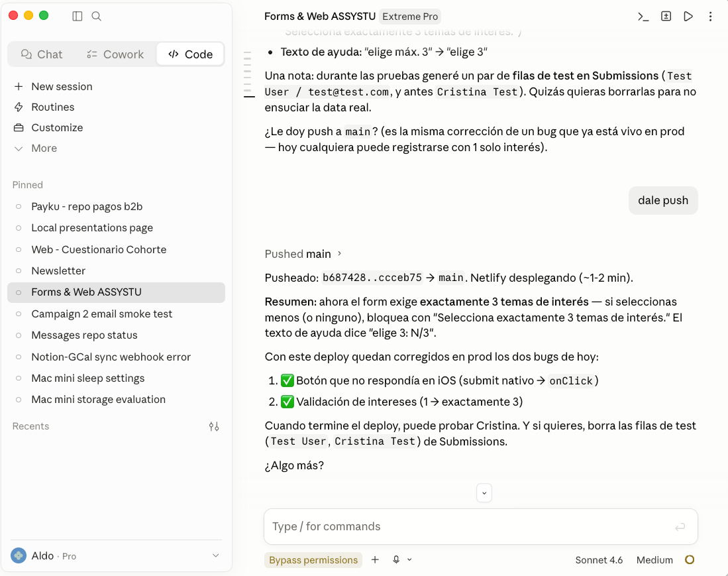Select the Code tab
The image size is (728, 576).
pyautogui.click(x=190, y=54)
